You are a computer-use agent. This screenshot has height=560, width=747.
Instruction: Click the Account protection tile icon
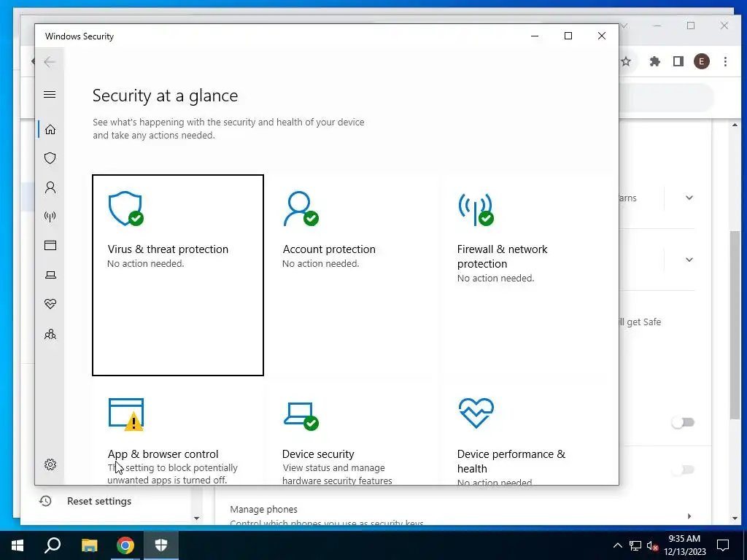coord(301,209)
